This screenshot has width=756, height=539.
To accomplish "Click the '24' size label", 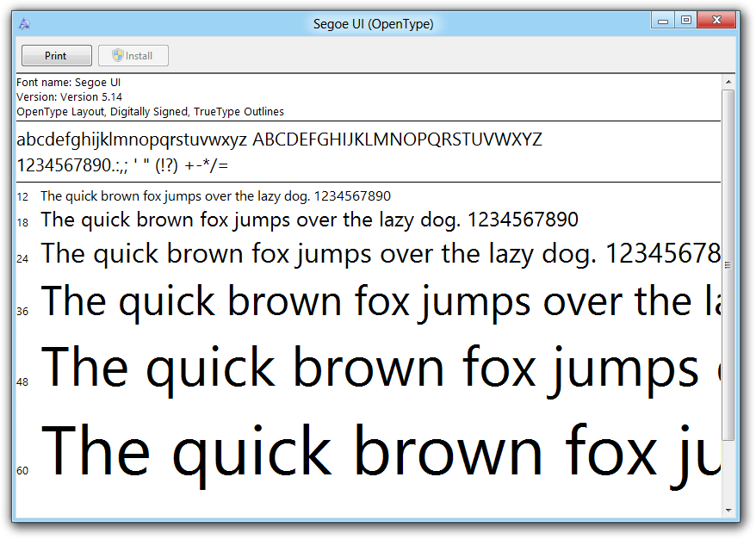I will coord(22,259).
